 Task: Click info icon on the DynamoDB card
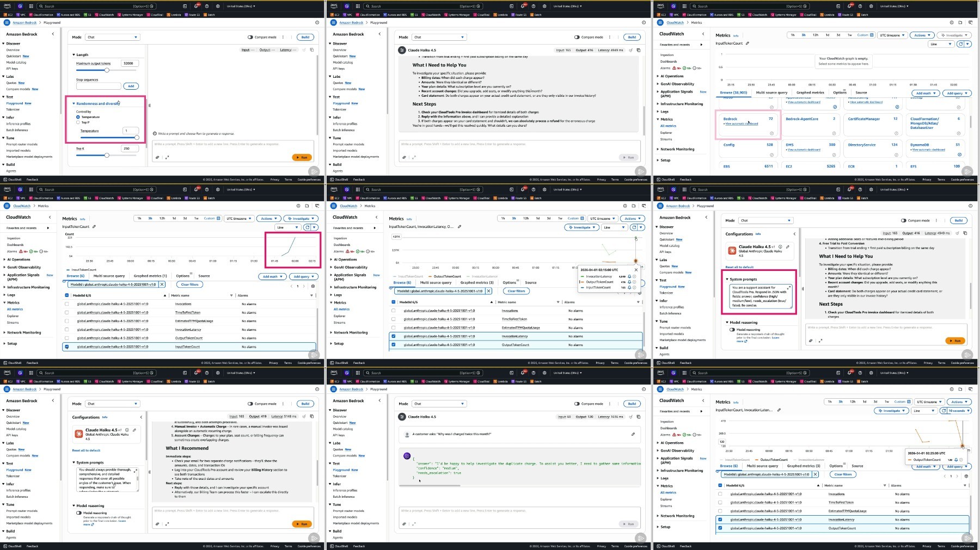point(959,154)
